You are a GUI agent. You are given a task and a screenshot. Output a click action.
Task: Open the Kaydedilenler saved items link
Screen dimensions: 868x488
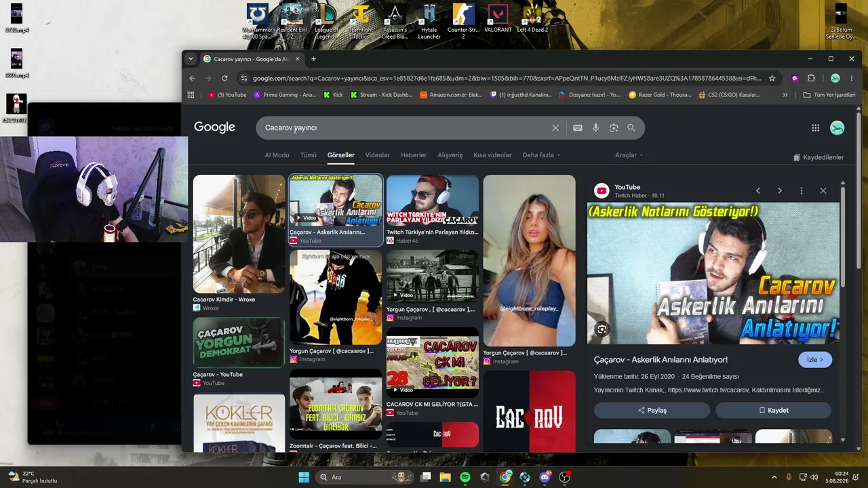pyautogui.click(x=818, y=157)
